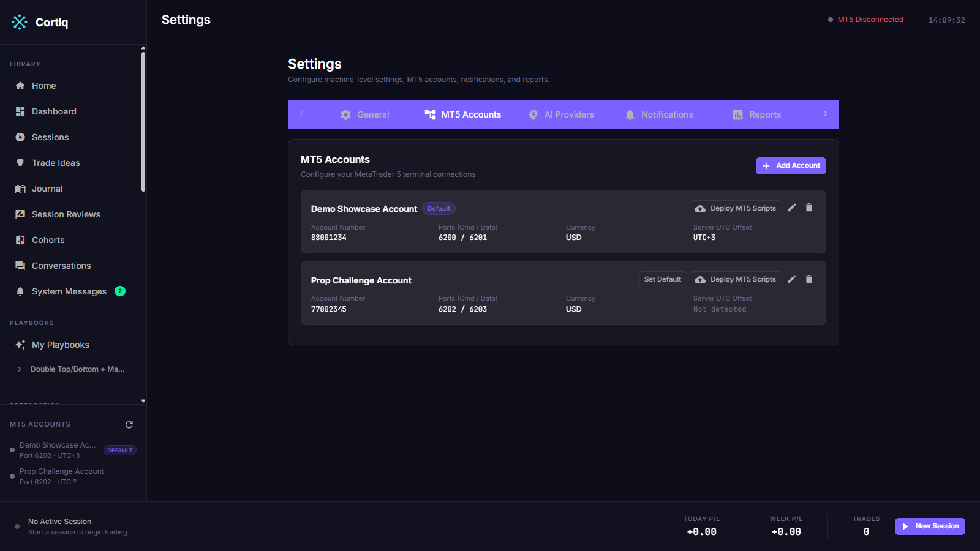This screenshot has width=980, height=551.
Task: Click the Trades count
Action: (866, 532)
